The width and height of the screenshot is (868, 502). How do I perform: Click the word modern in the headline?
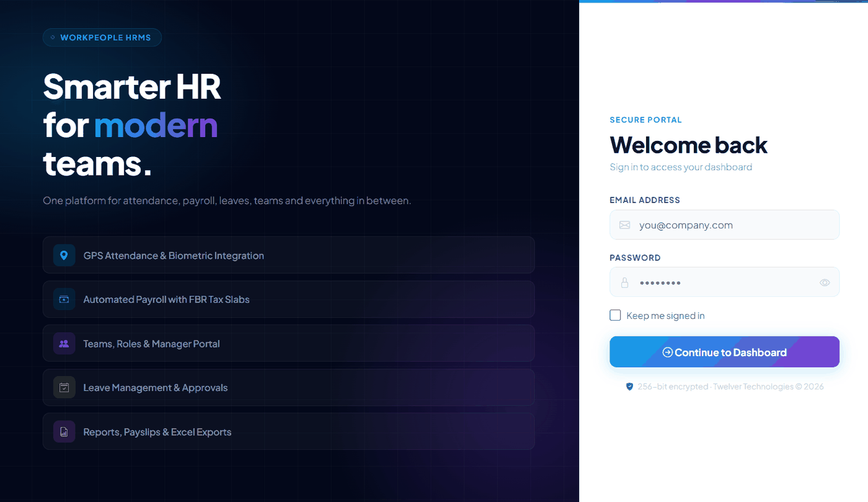click(156, 125)
